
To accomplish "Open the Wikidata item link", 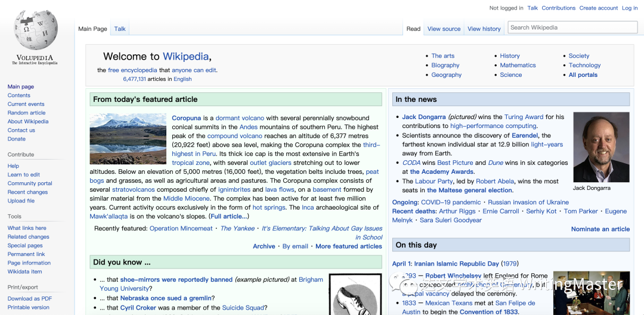I will pos(24,272).
